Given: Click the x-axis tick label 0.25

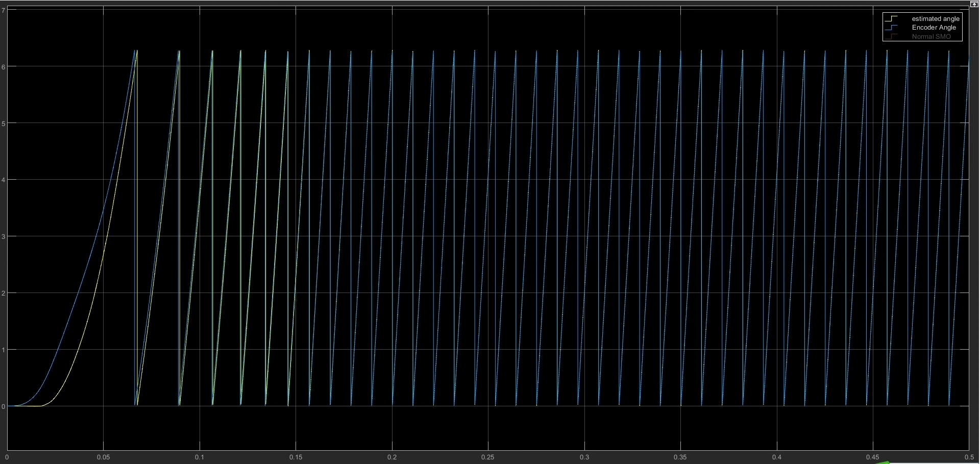Looking at the screenshot, I should tap(488, 457).
